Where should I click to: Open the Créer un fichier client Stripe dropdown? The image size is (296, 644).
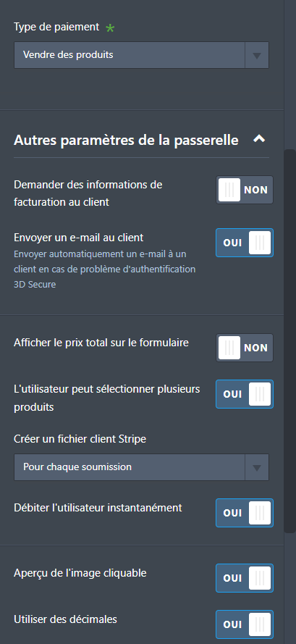pos(257,467)
